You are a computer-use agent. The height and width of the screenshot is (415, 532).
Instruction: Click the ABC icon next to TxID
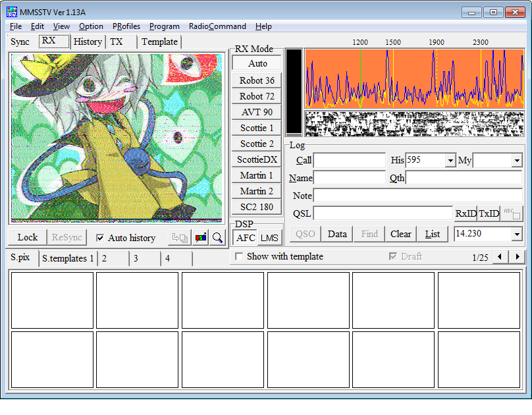[512, 214]
